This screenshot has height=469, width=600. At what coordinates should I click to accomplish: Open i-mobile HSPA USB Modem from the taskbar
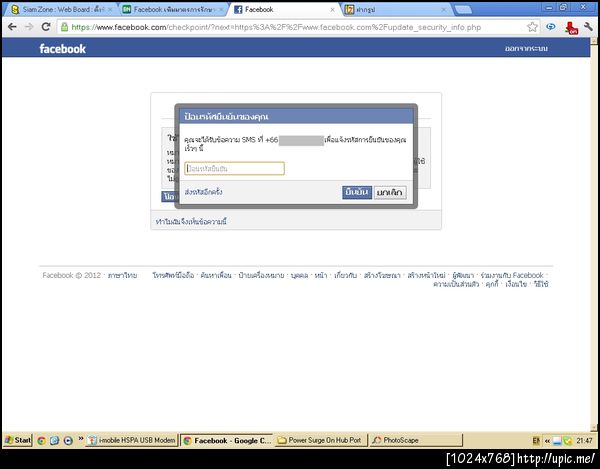pyautogui.click(x=132, y=440)
